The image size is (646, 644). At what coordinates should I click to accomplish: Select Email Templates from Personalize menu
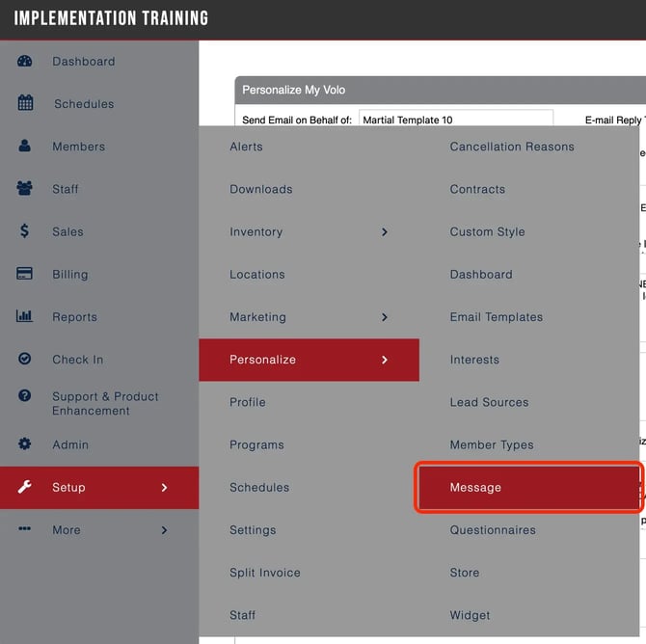[496, 317]
